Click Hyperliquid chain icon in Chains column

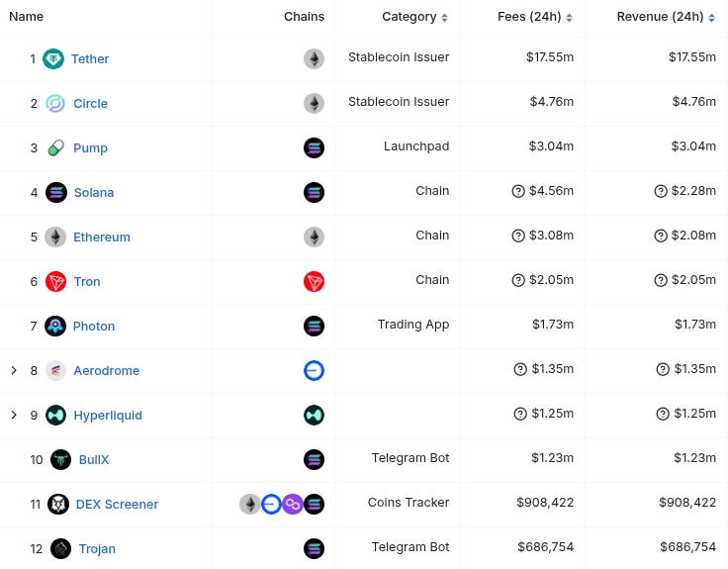tap(314, 416)
